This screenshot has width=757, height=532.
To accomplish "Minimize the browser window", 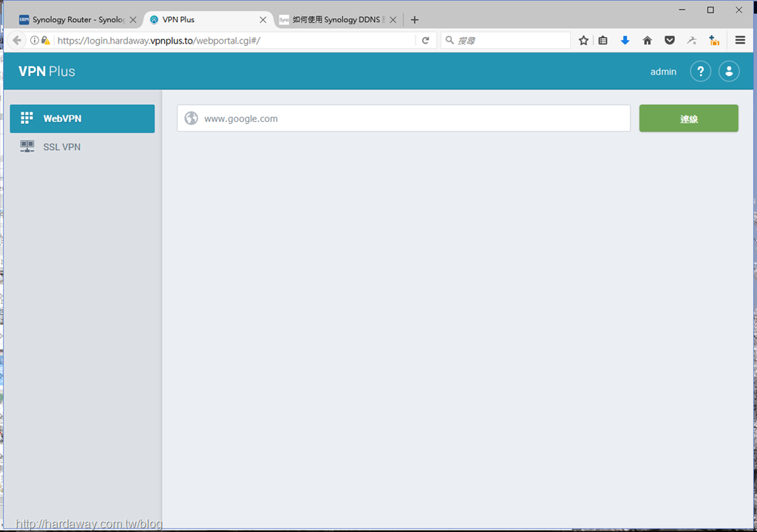I will click(682, 10).
